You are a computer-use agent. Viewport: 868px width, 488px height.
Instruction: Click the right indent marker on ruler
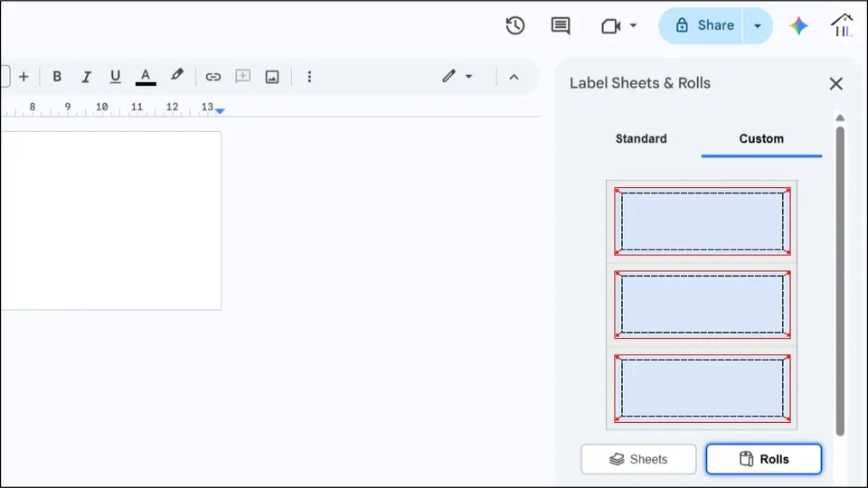pos(220,111)
